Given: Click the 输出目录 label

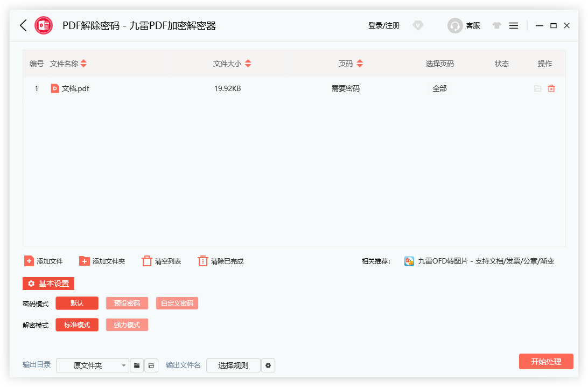Looking at the screenshot, I should coord(37,364).
